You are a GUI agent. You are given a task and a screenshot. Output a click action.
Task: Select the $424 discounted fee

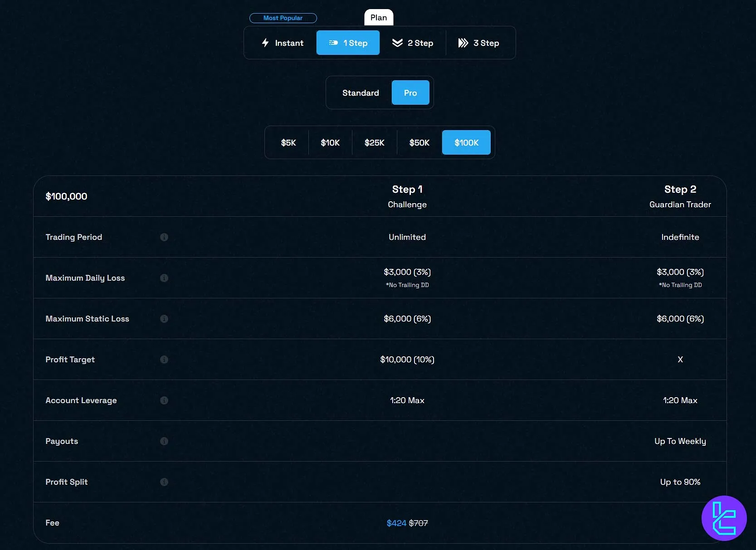pos(396,523)
